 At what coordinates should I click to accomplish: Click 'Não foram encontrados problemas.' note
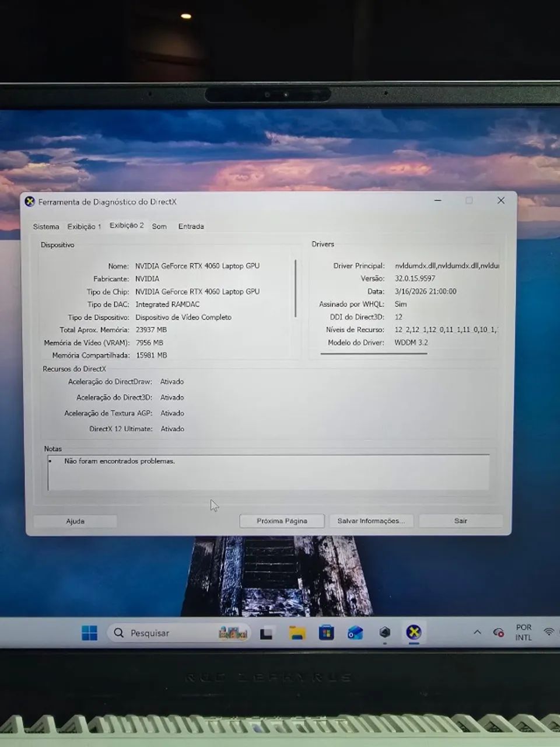point(120,461)
